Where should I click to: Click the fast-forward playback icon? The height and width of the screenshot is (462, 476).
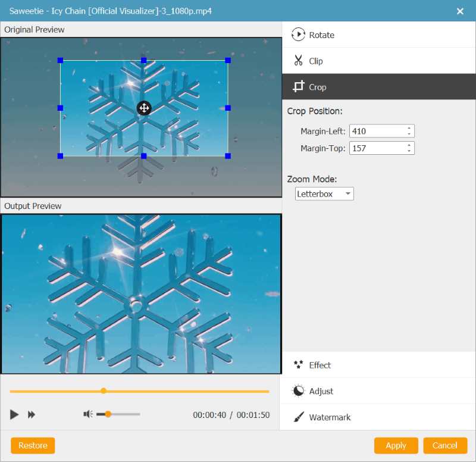(x=32, y=414)
